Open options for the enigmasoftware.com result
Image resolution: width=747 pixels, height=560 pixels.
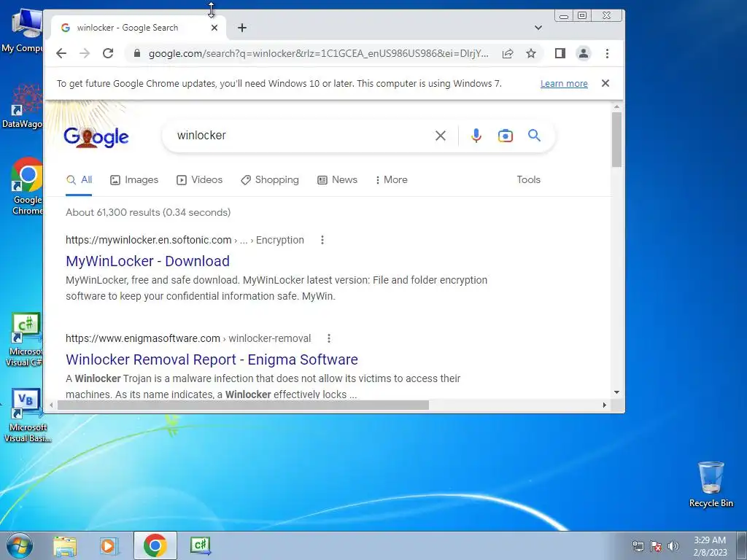point(329,338)
